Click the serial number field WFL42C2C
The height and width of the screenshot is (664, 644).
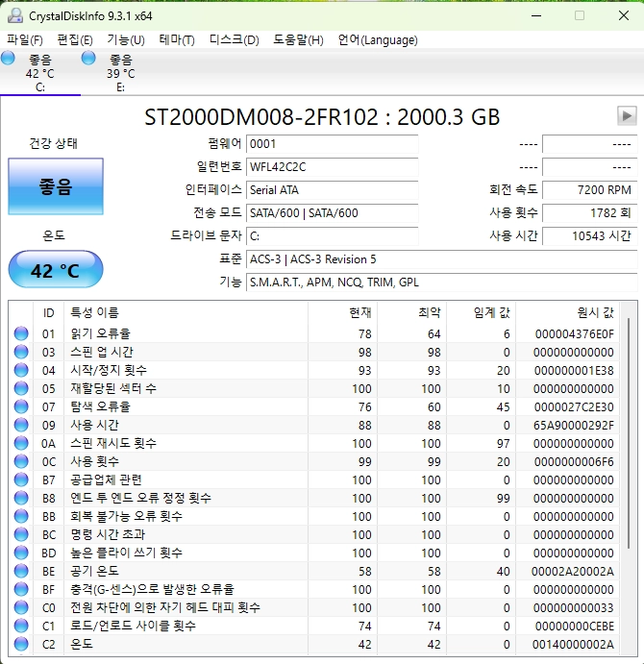coord(333,167)
